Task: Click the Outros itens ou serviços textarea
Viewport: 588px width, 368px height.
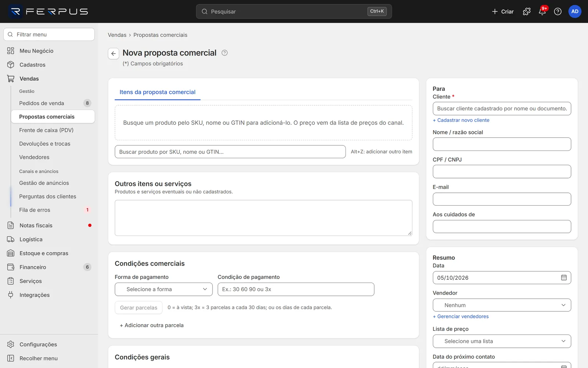Action: point(263,218)
